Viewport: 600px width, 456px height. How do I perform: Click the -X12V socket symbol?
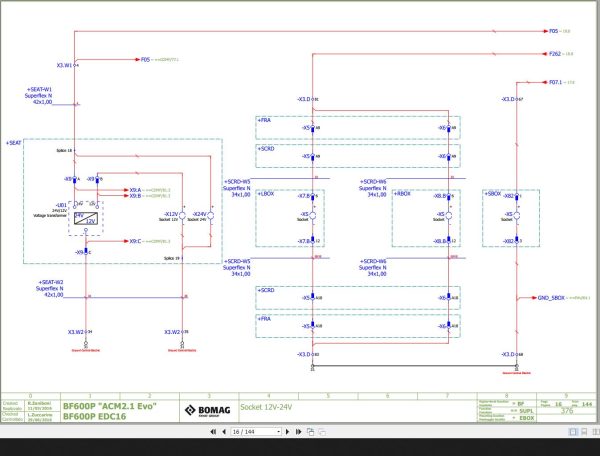183,216
